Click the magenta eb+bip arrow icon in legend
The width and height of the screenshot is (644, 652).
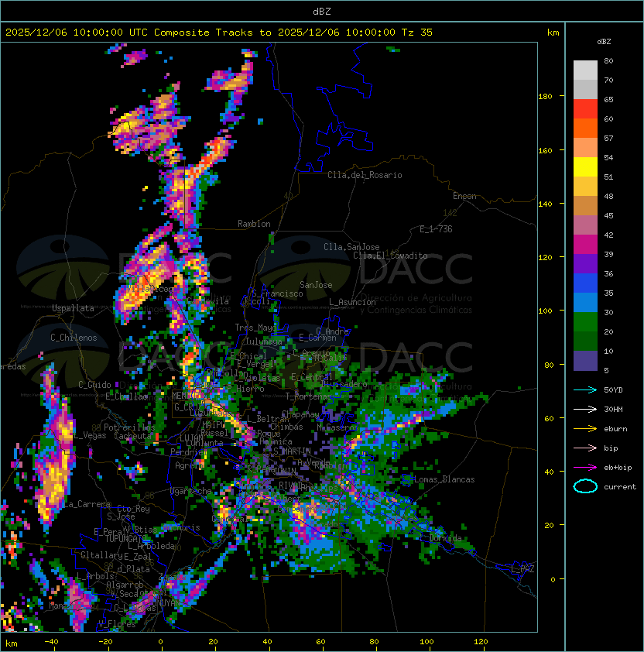(x=585, y=468)
